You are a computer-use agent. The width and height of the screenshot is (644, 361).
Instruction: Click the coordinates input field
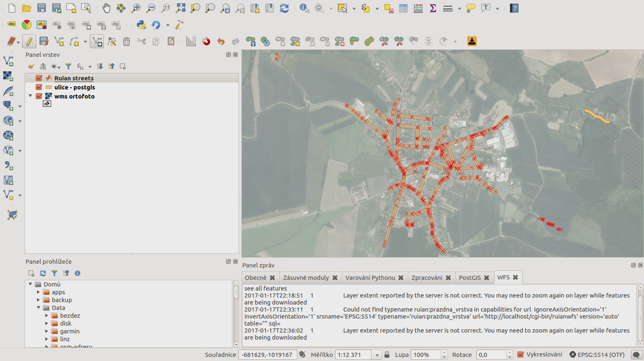(267, 354)
